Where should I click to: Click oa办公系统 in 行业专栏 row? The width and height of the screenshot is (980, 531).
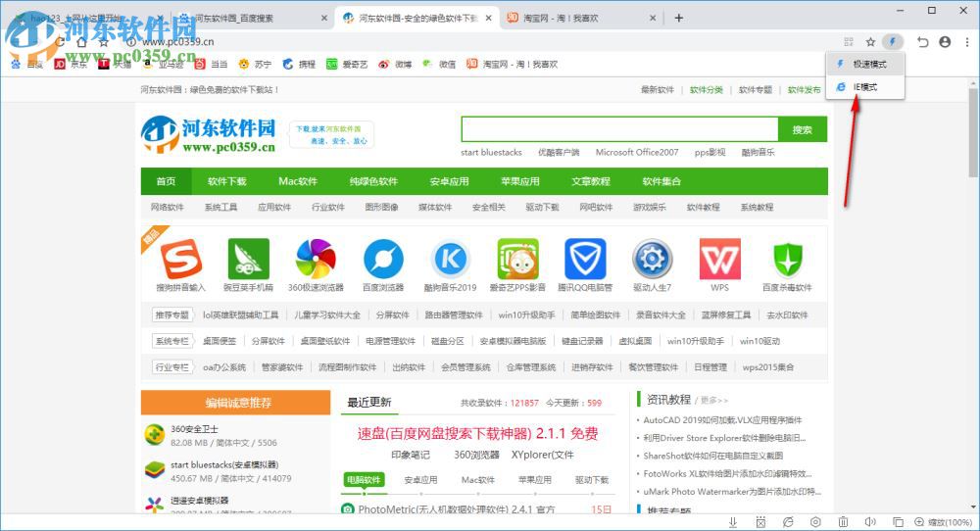pos(224,367)
